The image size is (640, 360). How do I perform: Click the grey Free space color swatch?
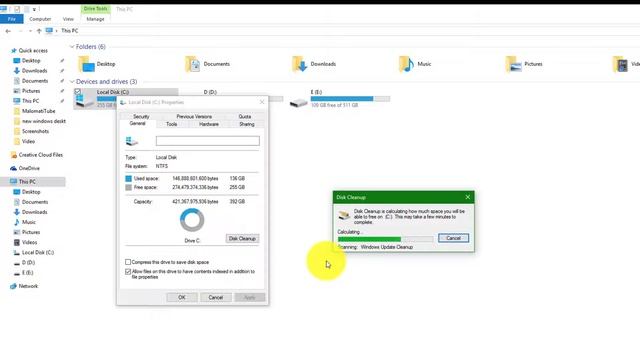pos(129,187)
